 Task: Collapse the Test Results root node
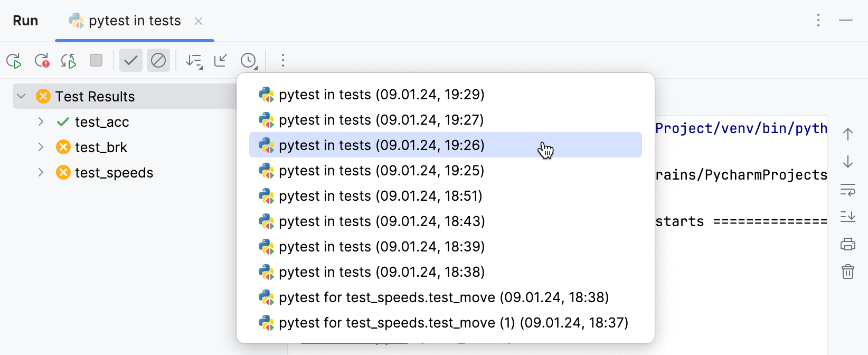22,96
